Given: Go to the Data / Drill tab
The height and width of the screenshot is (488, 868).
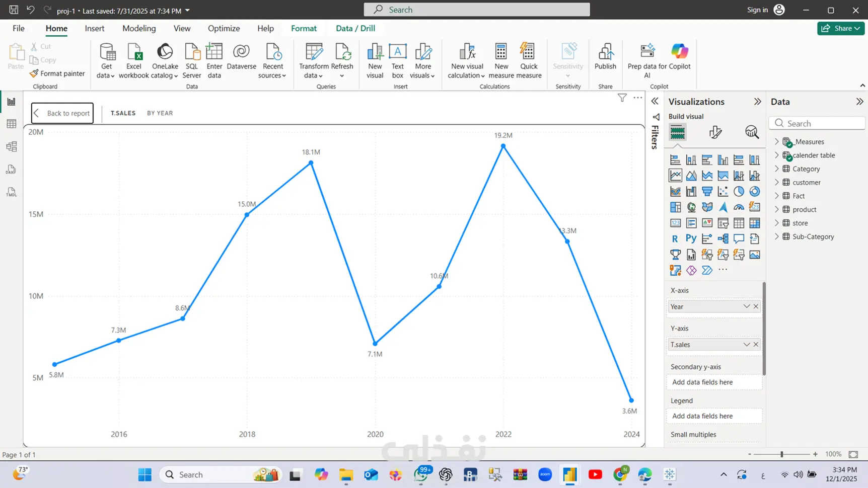Looking at the screenshot, I should pos(355,28).
